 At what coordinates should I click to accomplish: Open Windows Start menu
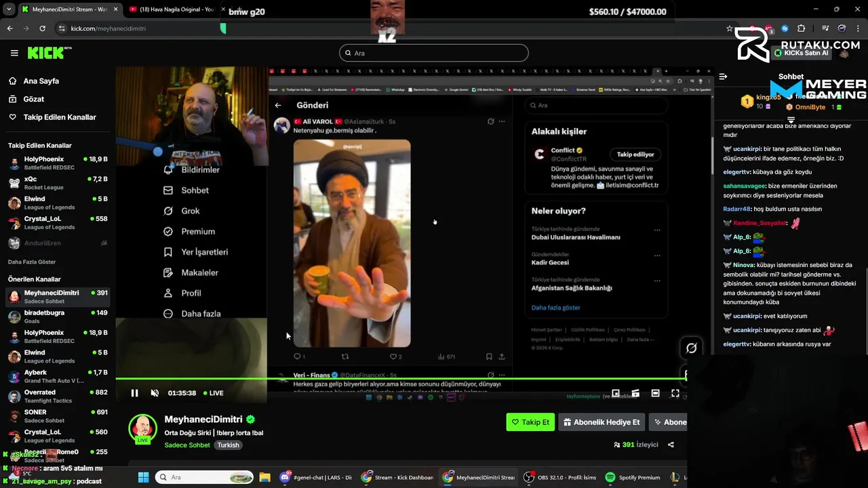pyautogui.click(x=143, y=477)
